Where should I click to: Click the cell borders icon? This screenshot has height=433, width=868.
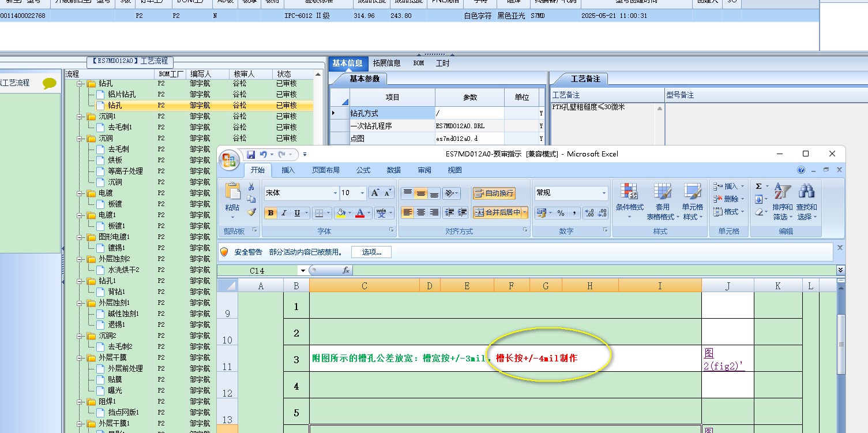tap(319, 213)
